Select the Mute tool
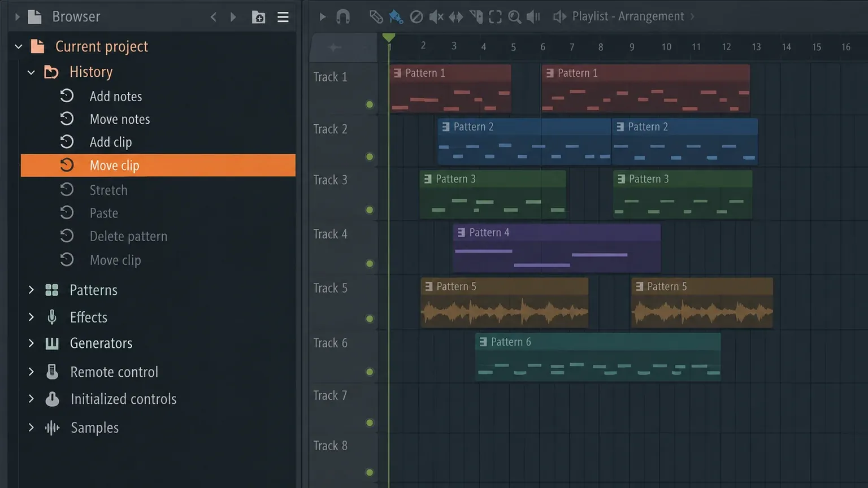868x488 pixels. pos(436,17)
